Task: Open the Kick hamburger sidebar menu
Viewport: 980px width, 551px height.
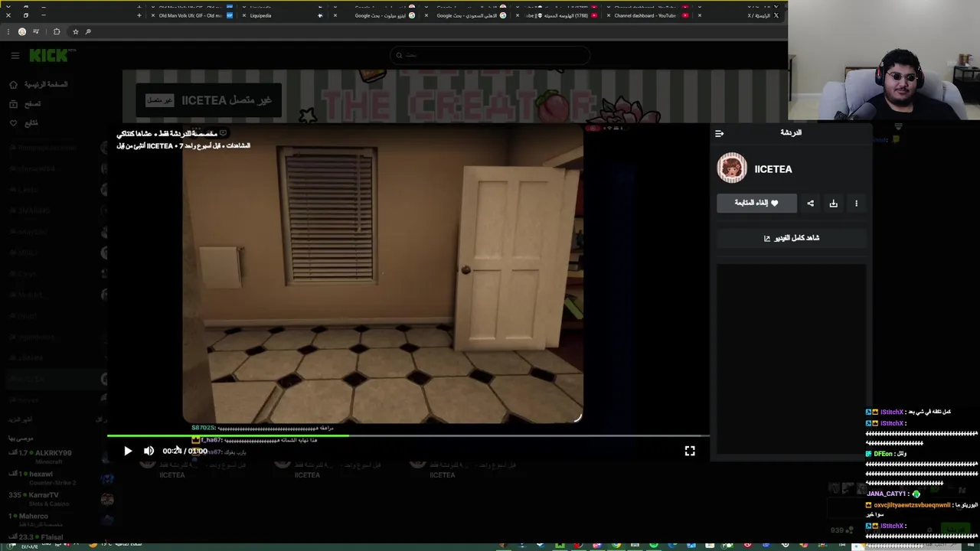Action: point(15,55)
